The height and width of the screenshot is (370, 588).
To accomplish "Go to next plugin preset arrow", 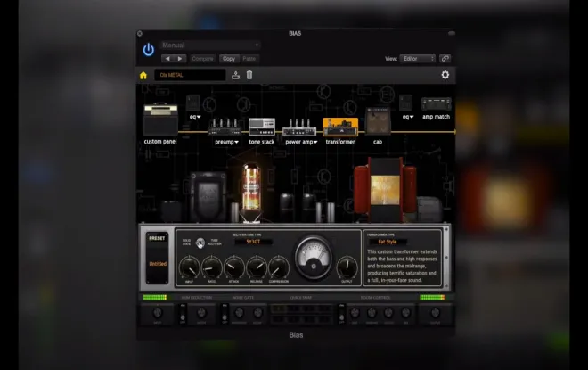I will [x=180, y=59].
